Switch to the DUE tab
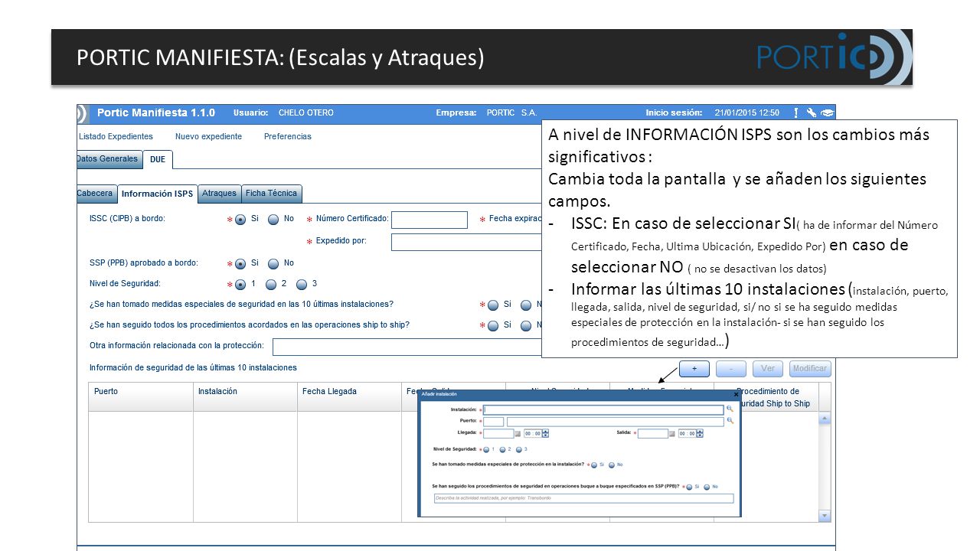The height and width of the screenshot is (551, 980). 158,160
